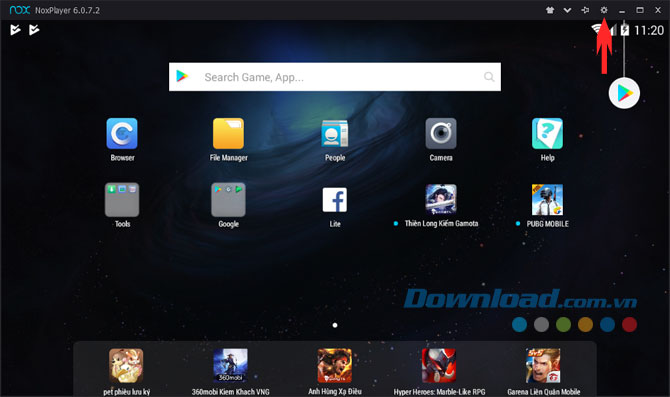The image size is (670, 397).
Task: Click the pin window icon in title bar
Action: (585, 10)
